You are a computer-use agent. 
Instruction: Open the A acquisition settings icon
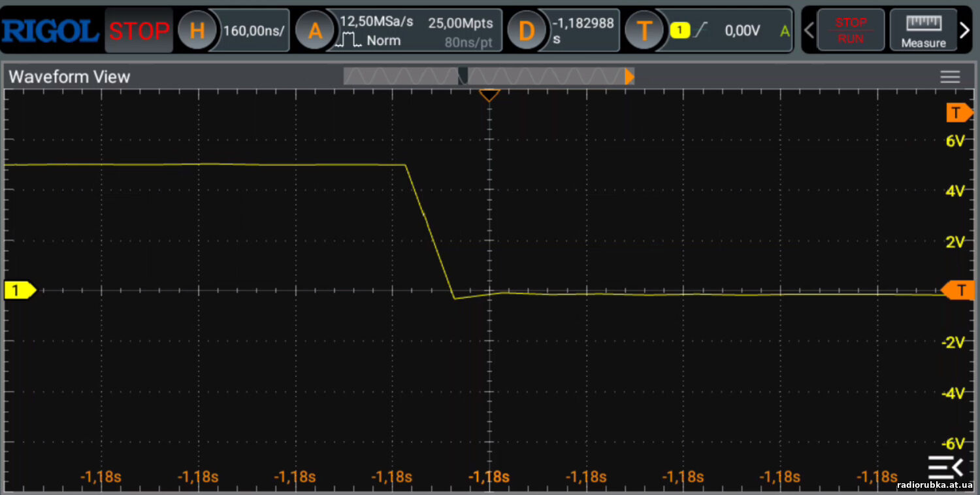coord(315,30)
